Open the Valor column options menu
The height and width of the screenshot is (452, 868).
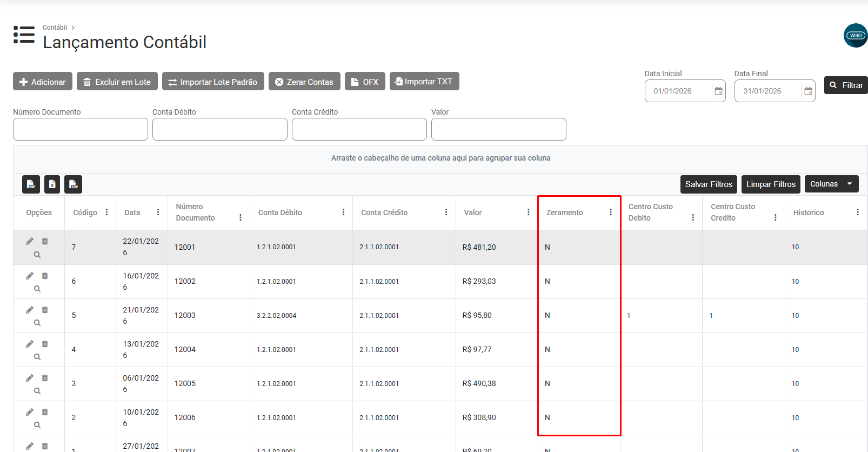click(x=528, y=212)
